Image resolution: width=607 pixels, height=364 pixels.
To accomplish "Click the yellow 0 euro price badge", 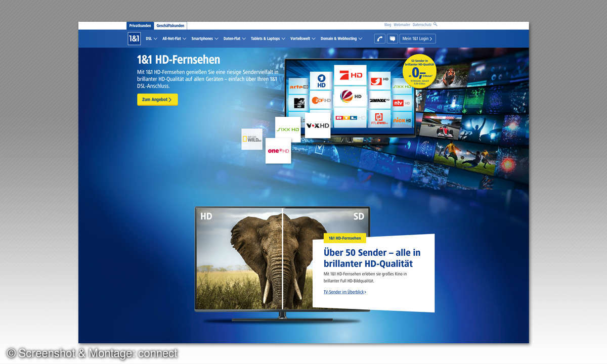I will pos(419,71).
